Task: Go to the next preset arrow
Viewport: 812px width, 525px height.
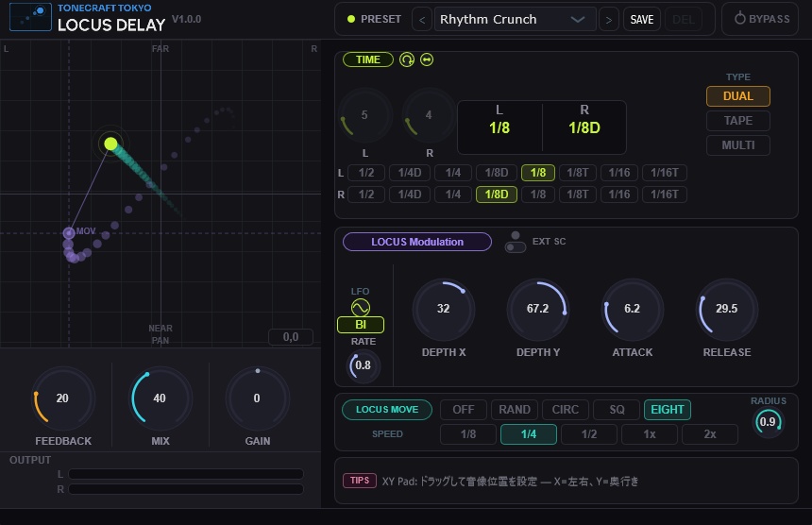Action: tap(609, 20)
